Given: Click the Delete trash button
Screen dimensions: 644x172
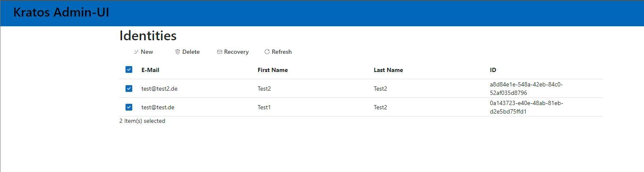Looking at the screenshot, I should coord(187,52).
